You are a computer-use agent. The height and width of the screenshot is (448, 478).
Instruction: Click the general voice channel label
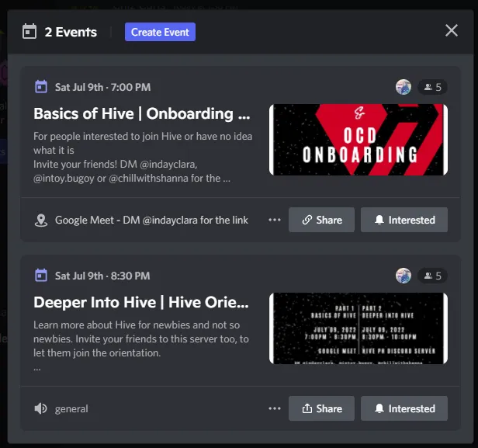point(71,408)
